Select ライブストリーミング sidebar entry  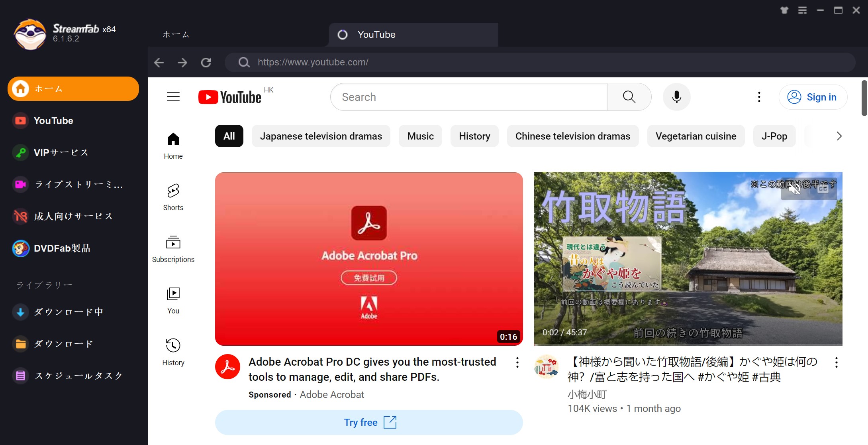tap(73, 184)
